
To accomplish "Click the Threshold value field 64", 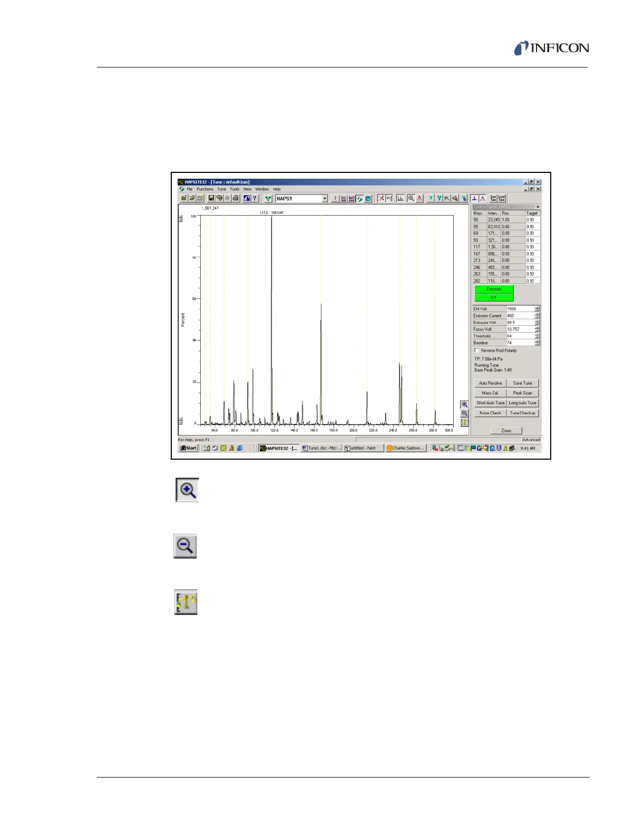I will coord(520,336).
